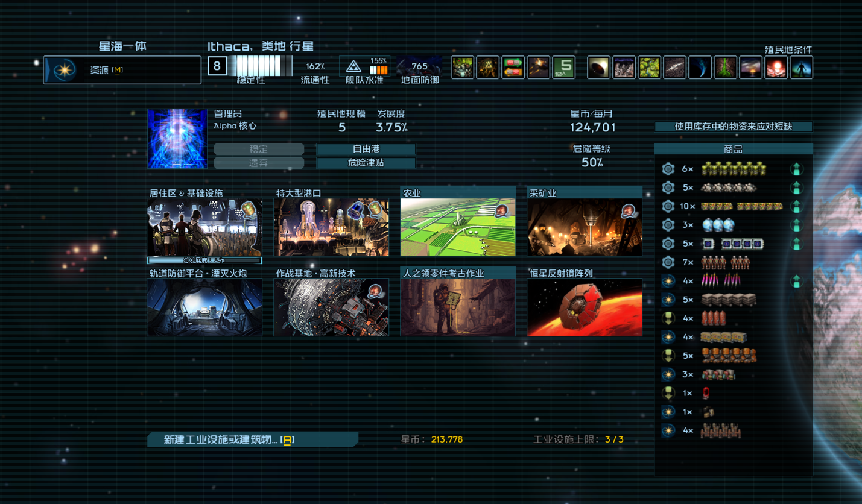Click the AI core badge on 农业 thumbnail
This screenshot has height=504, width=862.
[501, 211]
